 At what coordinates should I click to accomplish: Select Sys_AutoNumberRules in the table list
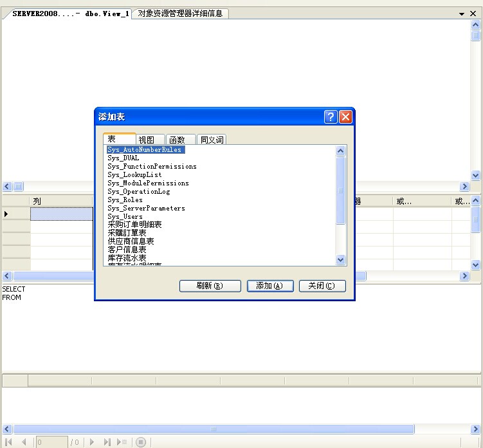click(146, 149)
